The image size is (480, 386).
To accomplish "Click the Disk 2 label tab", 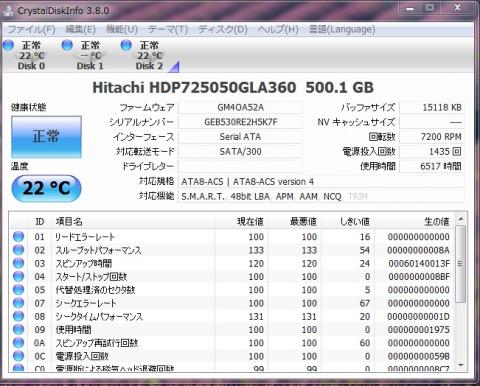I will pyautogui.click(x=149, y=66).
